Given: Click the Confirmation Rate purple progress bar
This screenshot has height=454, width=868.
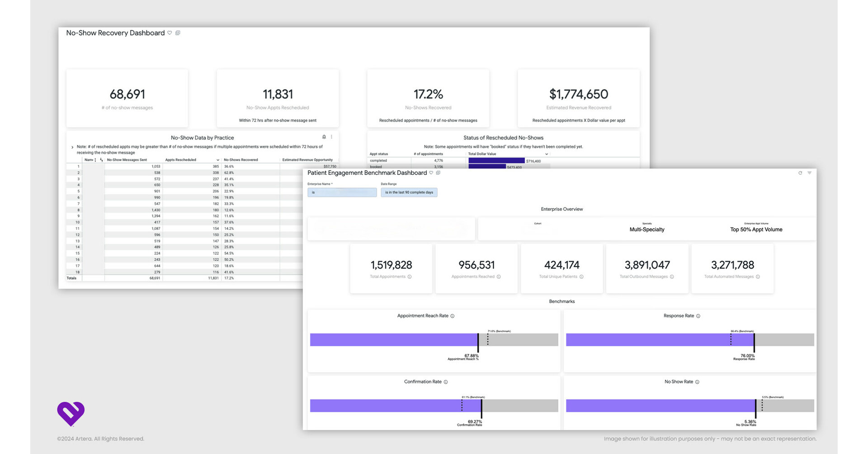Looking at the screenshot, I should [396, 406].
